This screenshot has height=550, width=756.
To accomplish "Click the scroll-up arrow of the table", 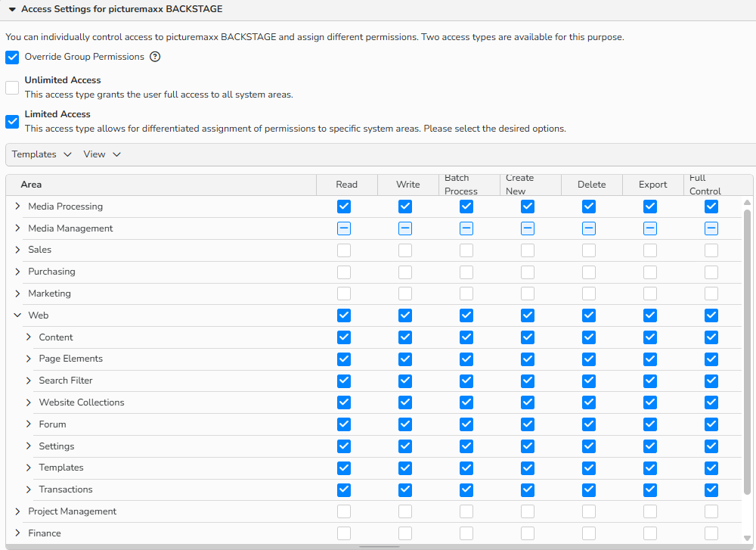I will pos(748,202).
